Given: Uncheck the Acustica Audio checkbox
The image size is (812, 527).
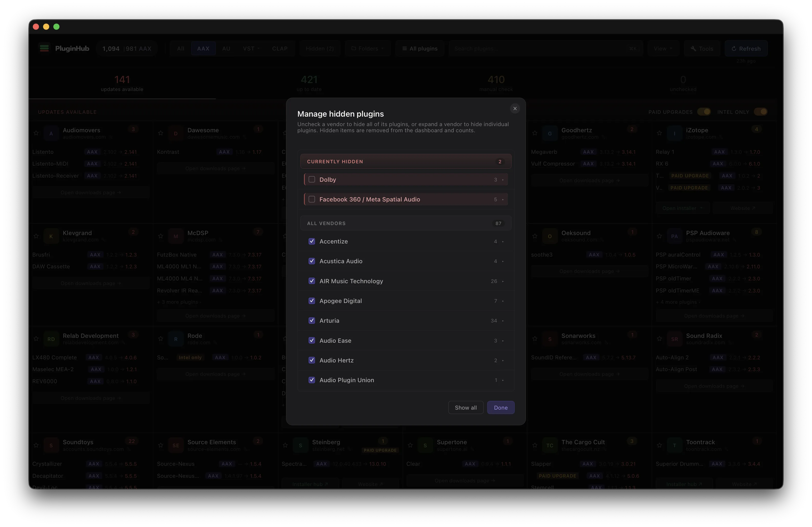Looking at the screenshot, I should pyautogui.click(x=311, y=261).
